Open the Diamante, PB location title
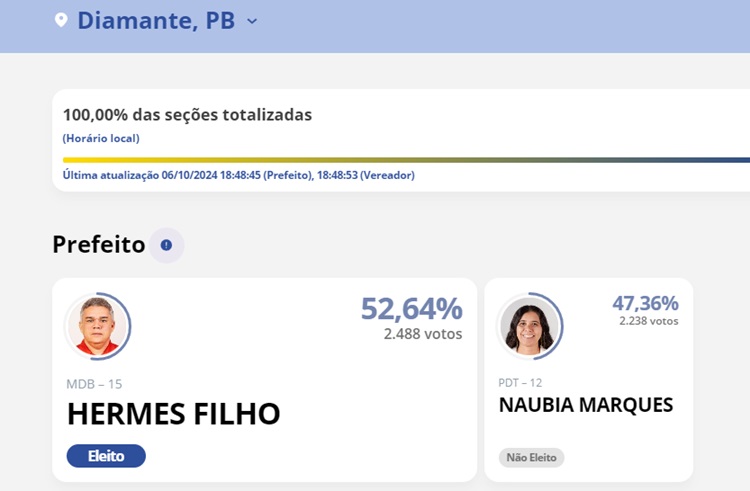 pos(156,20)
